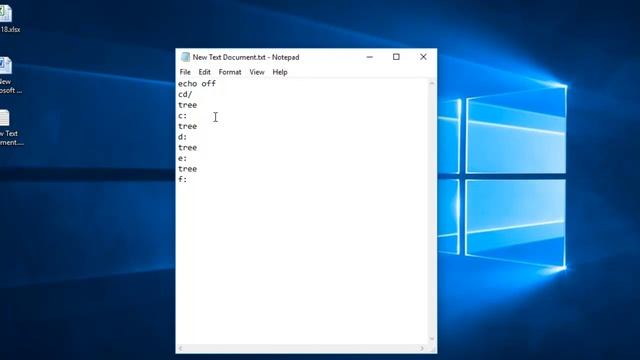Place the cursor on the 'echo off' line

[197, 84]
